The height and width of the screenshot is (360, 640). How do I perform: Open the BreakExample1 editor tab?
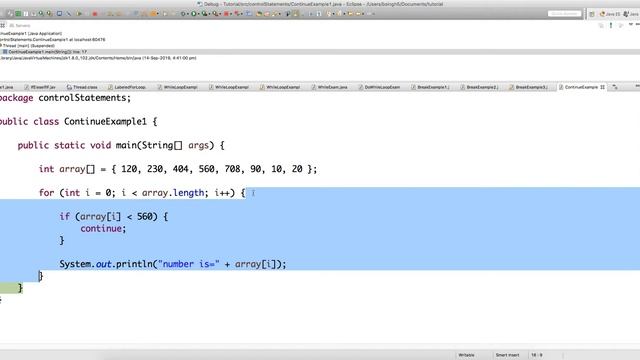[430, 87]
